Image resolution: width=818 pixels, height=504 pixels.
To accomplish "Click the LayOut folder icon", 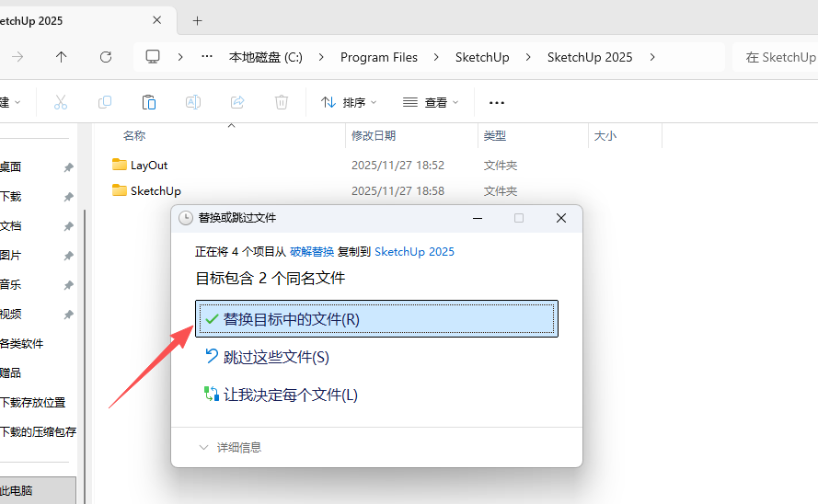I will pos(120,165).
